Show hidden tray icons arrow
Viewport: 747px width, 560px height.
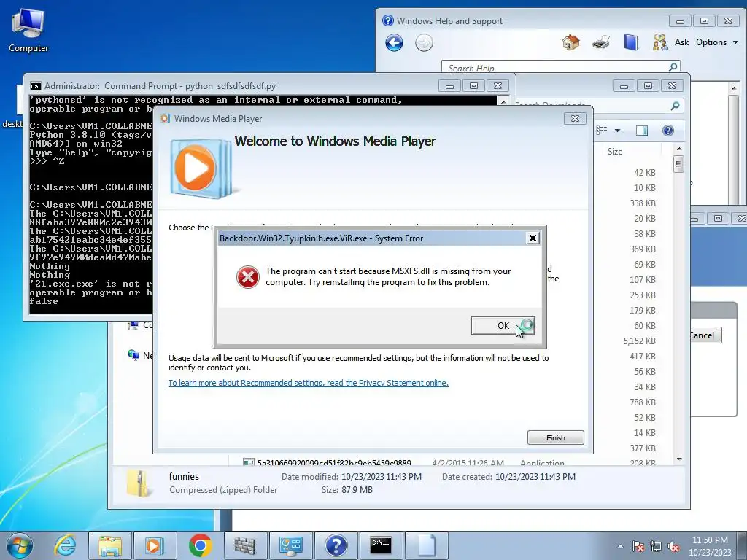[x=620, y=546]
